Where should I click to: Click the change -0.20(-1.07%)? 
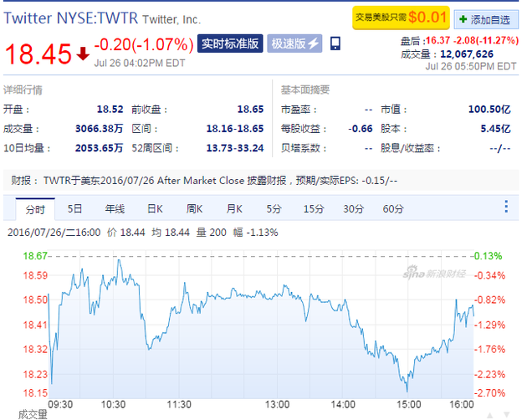pyautogui.click(x=144, y=44)
